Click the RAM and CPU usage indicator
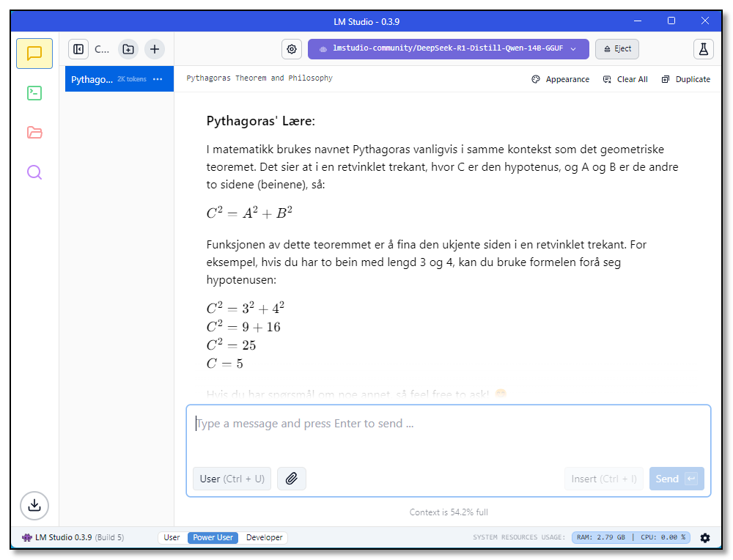733x560 pixels. [x=632, y=537]
